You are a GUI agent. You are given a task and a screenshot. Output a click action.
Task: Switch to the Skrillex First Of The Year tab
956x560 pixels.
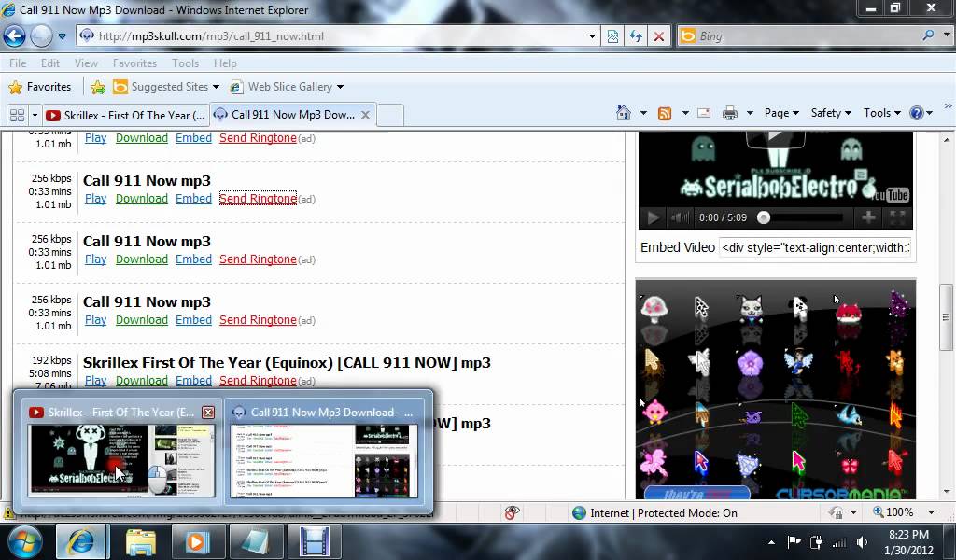point(126,115)
